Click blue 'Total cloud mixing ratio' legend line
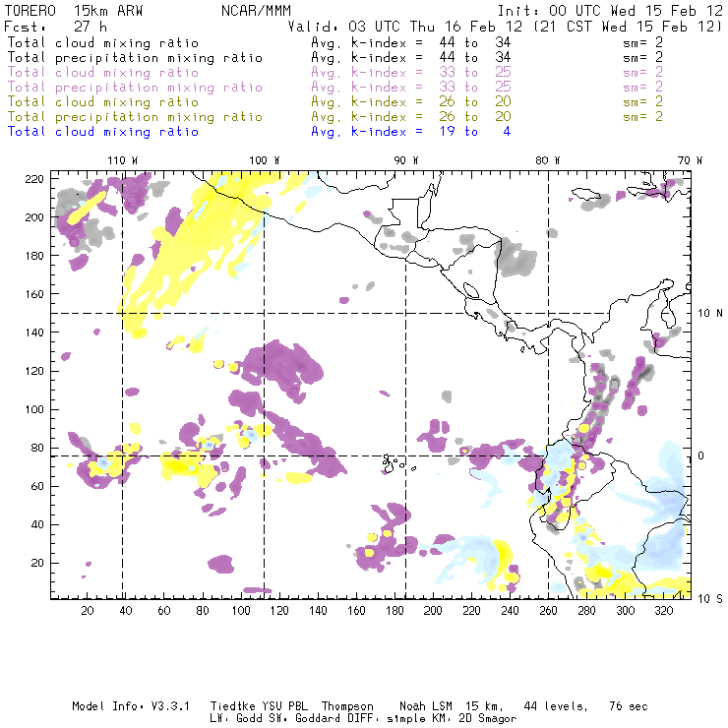The height and width of the screenshot is (728, 728). pyautogui.click(x=103, y=132)
